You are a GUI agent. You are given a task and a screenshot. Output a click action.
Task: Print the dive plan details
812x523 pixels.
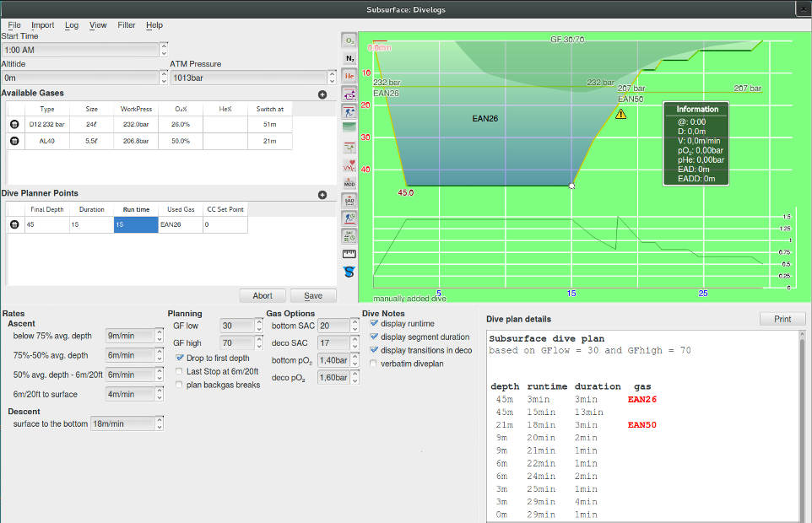tap(782, 319)
